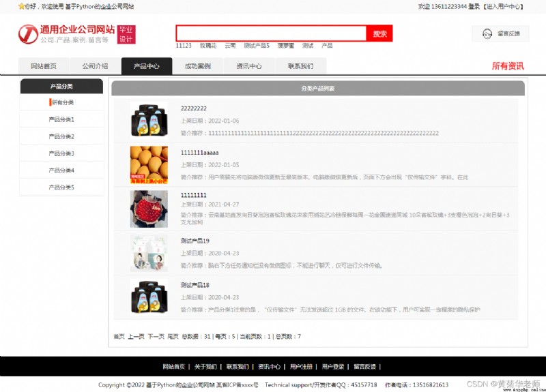Image resolution: width=546 pixels, height=392 pixels.
Task: Open the 公司介绍 navigation tab
Action: [x=95, y=65]
